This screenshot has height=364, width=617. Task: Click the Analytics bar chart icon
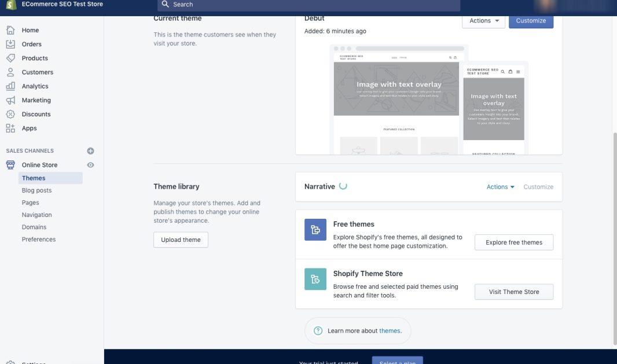(x=10, y=86)
